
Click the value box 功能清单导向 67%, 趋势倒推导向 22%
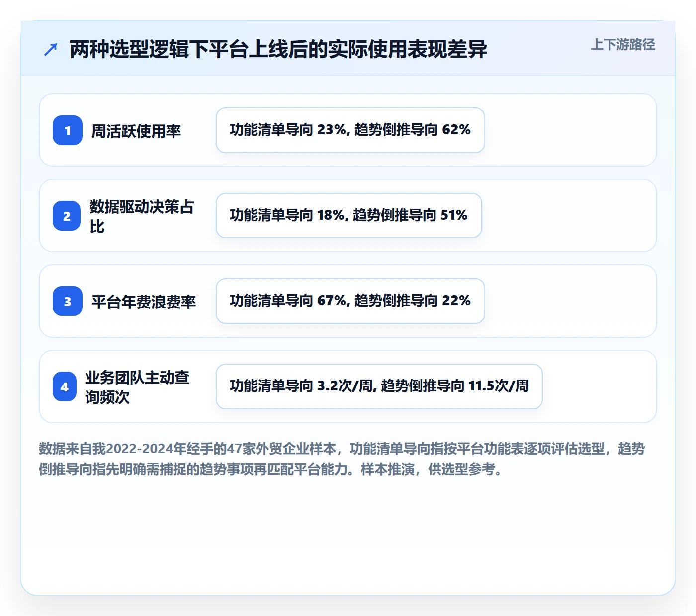(350, 301)
